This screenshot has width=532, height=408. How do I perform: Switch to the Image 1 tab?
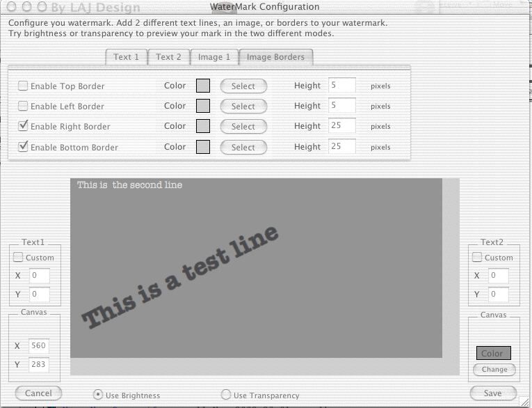coord(213,57)
